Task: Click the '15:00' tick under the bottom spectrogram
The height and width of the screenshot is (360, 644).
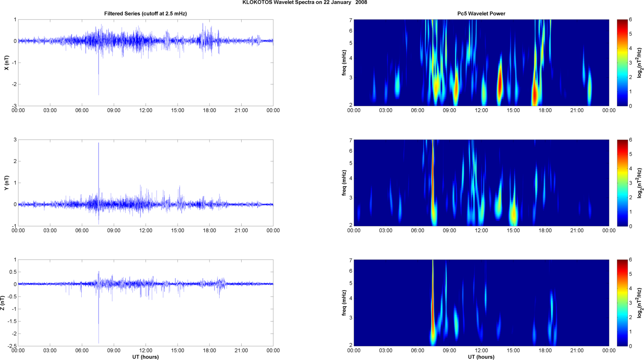Action: 513,350
